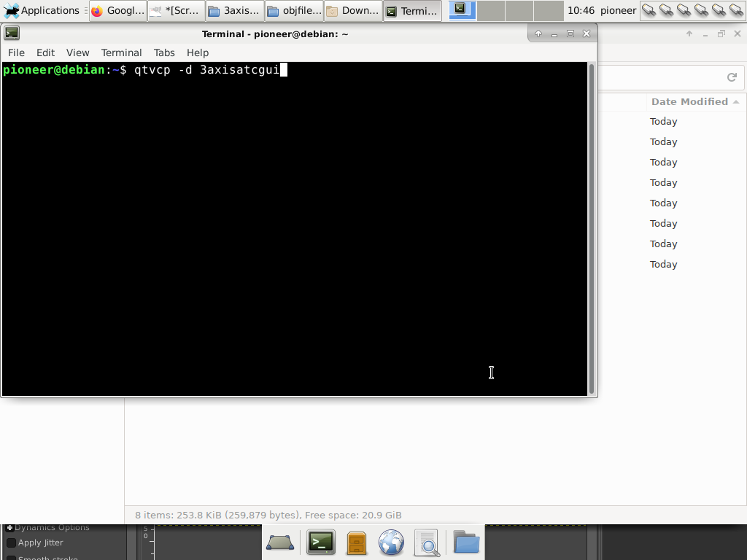
Task: Collapse the Dynamics Options section
Action: pyautogui.click(x=9, y=527)
